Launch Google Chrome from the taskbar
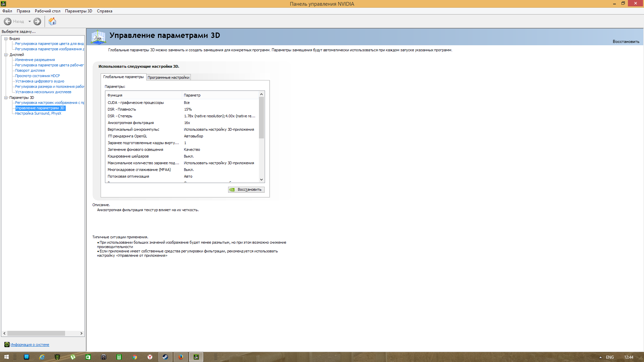 point(135,357)
